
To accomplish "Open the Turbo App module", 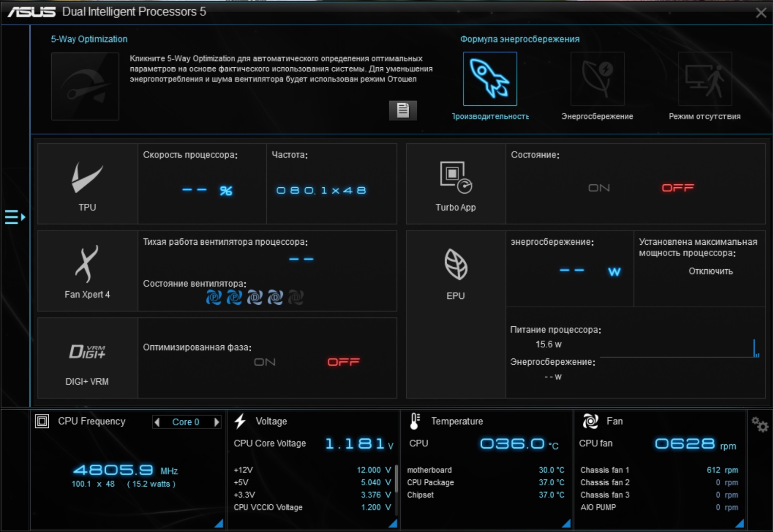I will click(x=456, y=184).
